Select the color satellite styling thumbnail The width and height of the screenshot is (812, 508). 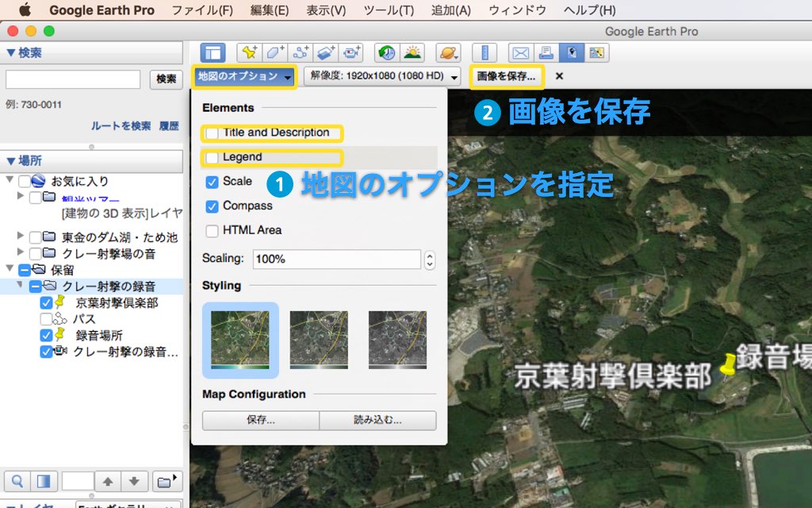(240, 340)
